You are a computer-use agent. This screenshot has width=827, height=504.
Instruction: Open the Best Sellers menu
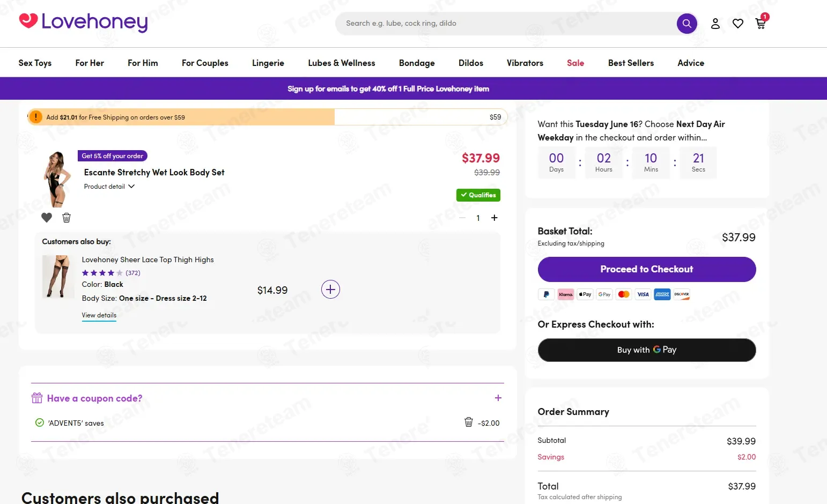631,63
